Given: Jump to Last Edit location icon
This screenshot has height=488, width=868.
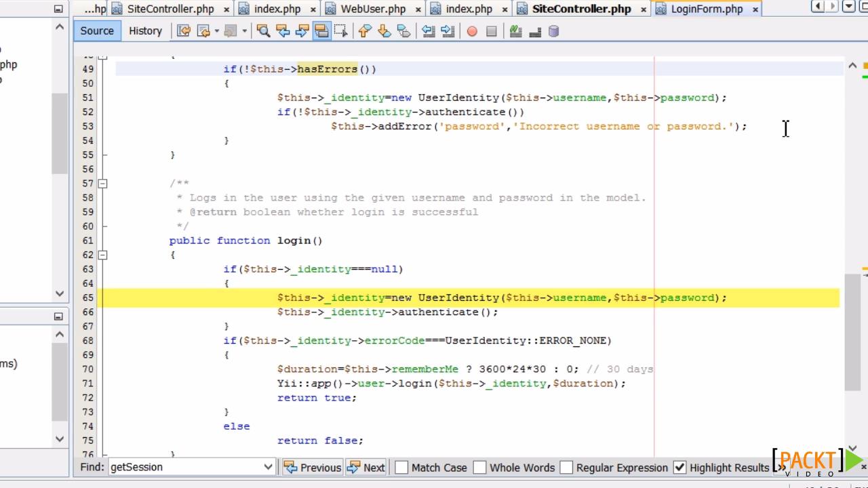Looking at the screenshot, I should pyautogui.click(x=184, y=31).
